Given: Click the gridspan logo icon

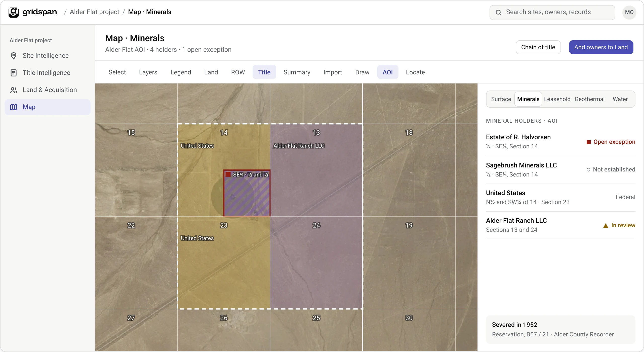Looking at the screenshot, I should (x=14, y=12).
